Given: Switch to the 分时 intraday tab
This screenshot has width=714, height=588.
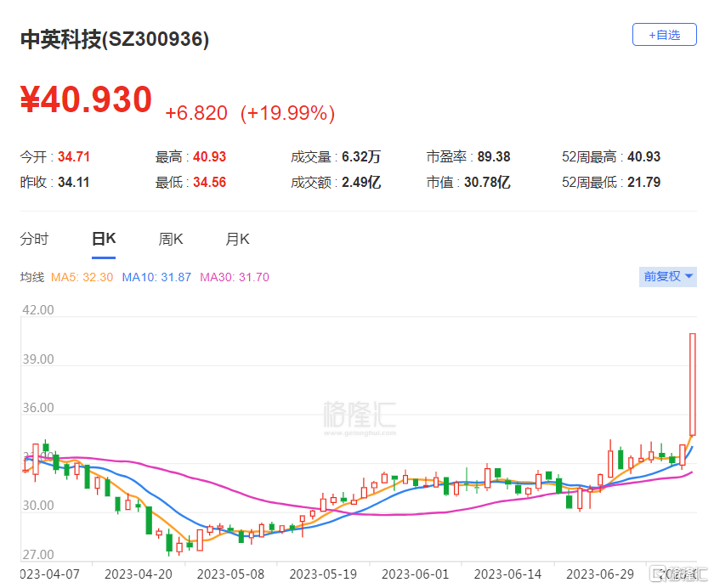Looking at the screenshot, I should (34, 239).
